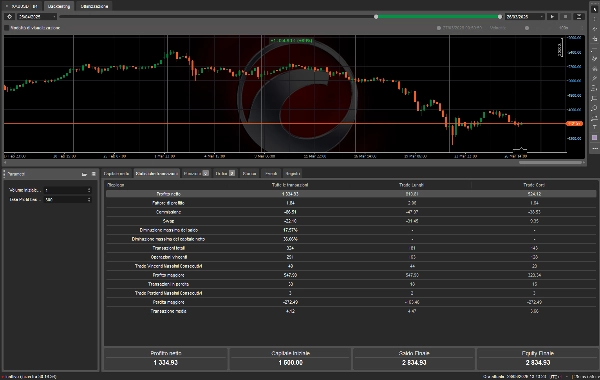Image resolution: width=600 pixels, height=380 pixels.
Task: Open the Backtesting tab
Action: coord(59,6)
